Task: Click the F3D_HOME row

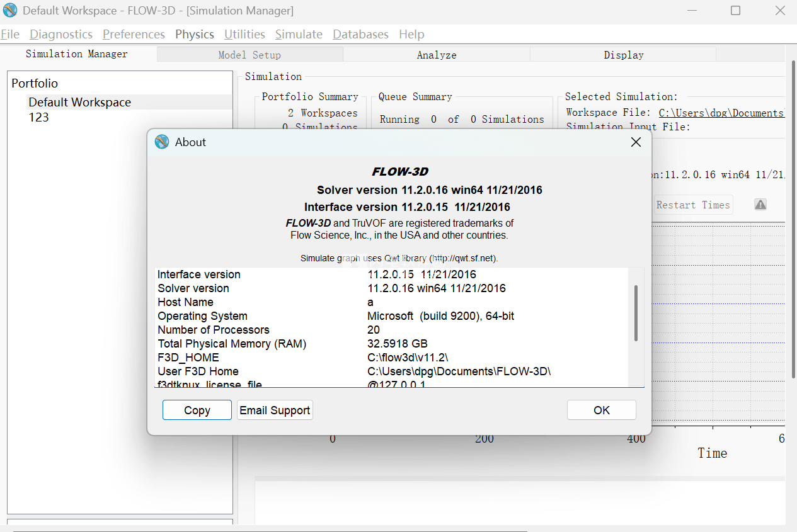Action: click(391, 358)
